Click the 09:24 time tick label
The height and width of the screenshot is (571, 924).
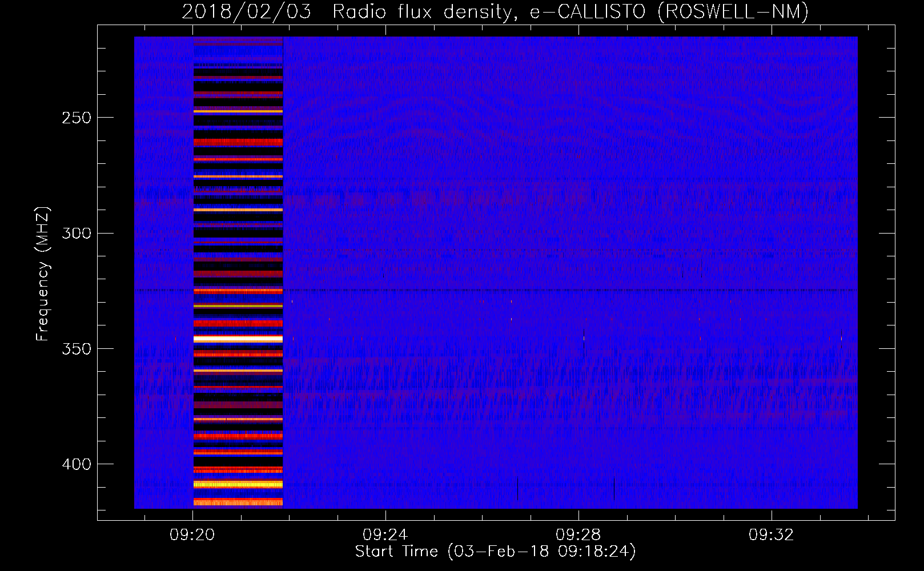[385, 534]
